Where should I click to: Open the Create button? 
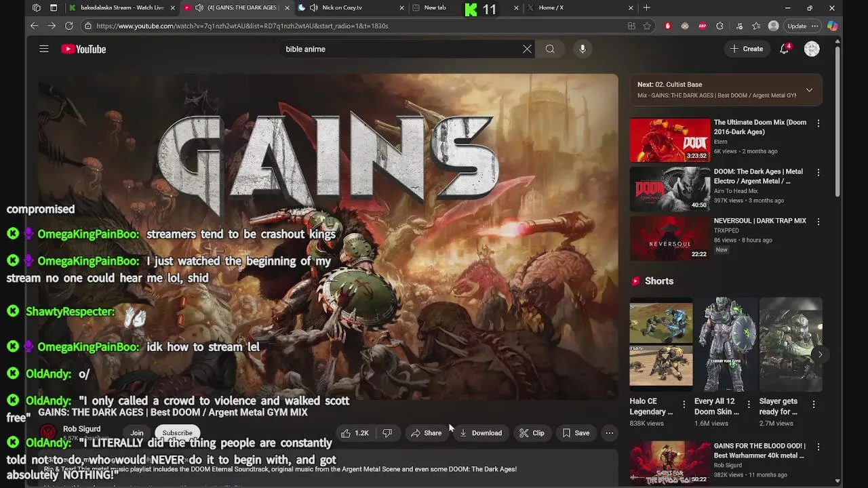[x=747, y=49]
